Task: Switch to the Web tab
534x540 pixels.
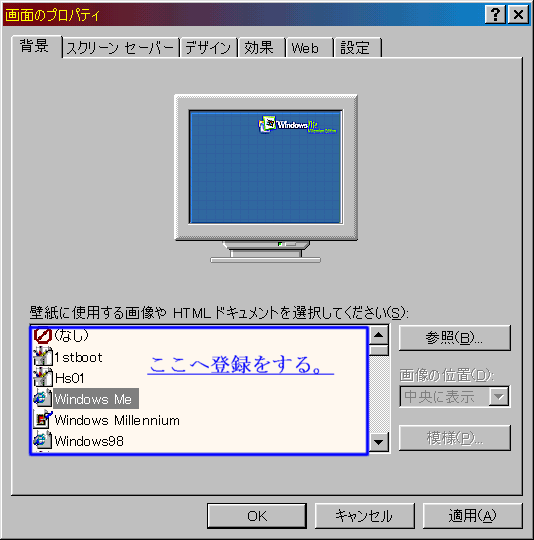Action: 309,48
